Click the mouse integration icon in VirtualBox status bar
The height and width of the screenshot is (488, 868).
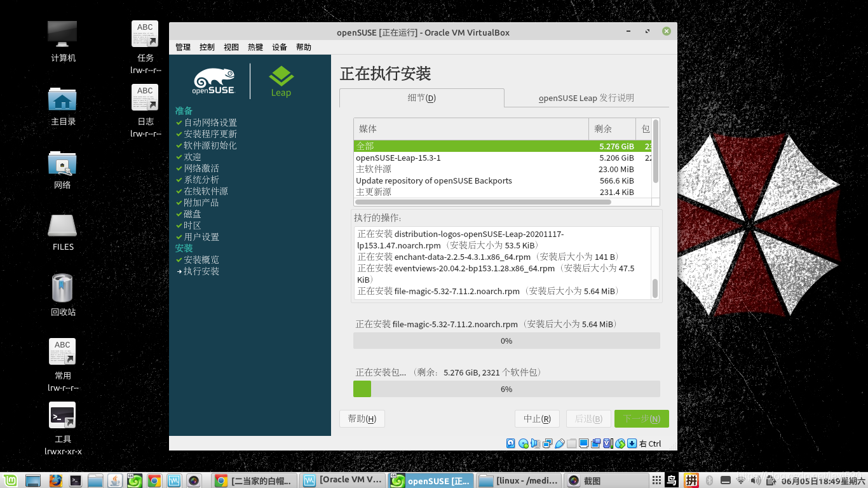pyautogui.click(x=620, y=444)
